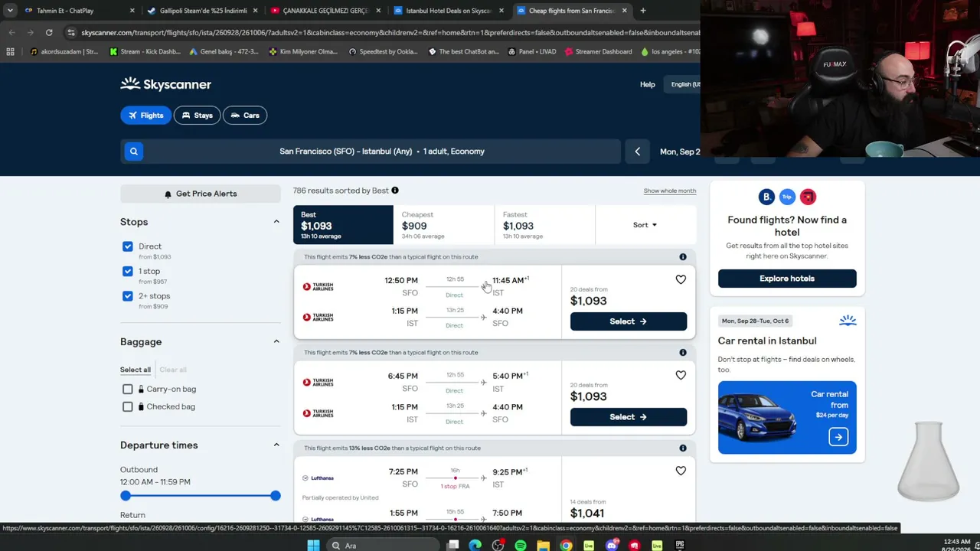Switch to Chrome in the taskbar
This screenshot has width=980, height=551.
(566, 546)
